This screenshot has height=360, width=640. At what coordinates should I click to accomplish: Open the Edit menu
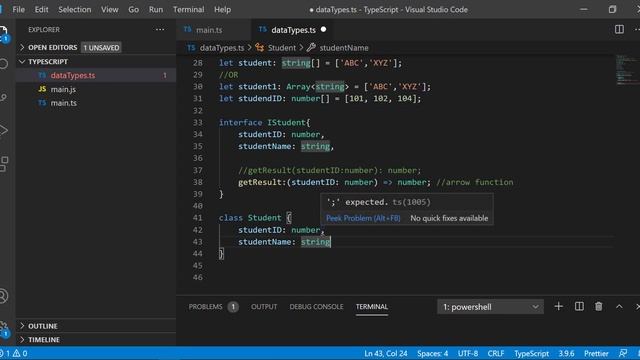click(41, 9)
